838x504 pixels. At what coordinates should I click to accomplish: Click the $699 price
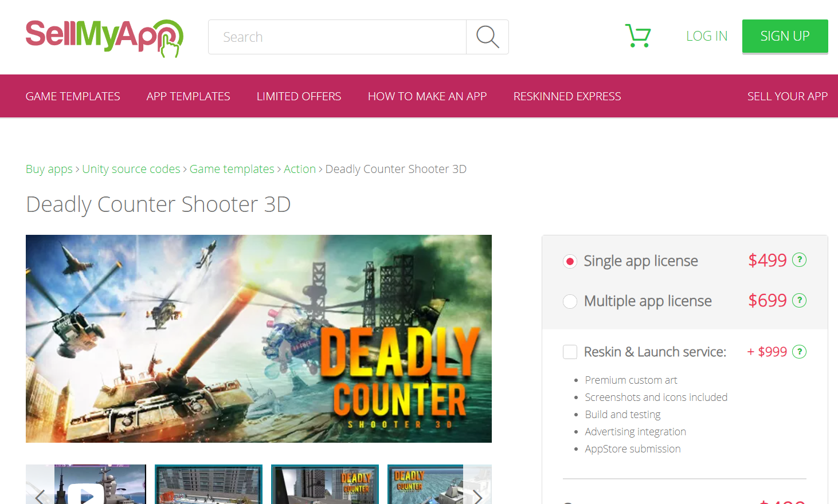[x=767, y=301]
